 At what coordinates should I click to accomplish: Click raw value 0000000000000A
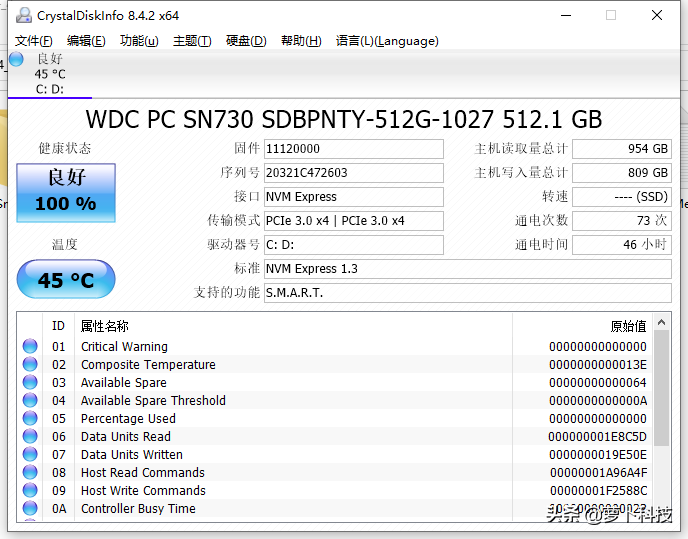(x=598, y=401)
